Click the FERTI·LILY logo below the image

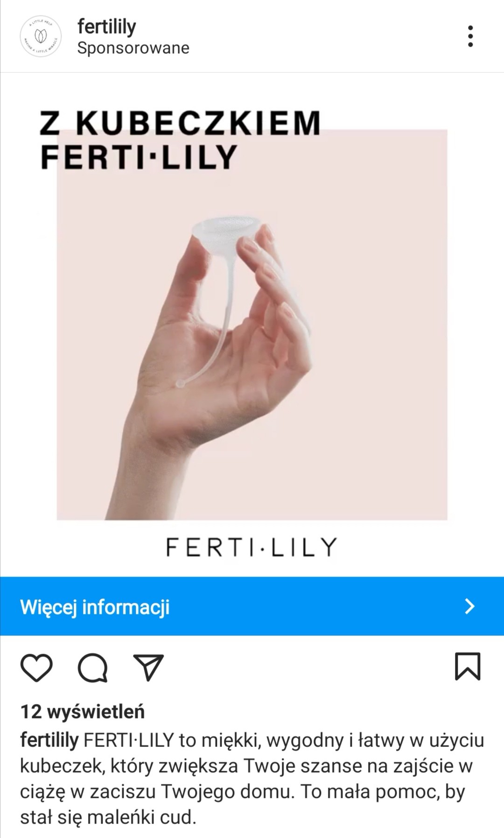(252, 547)
